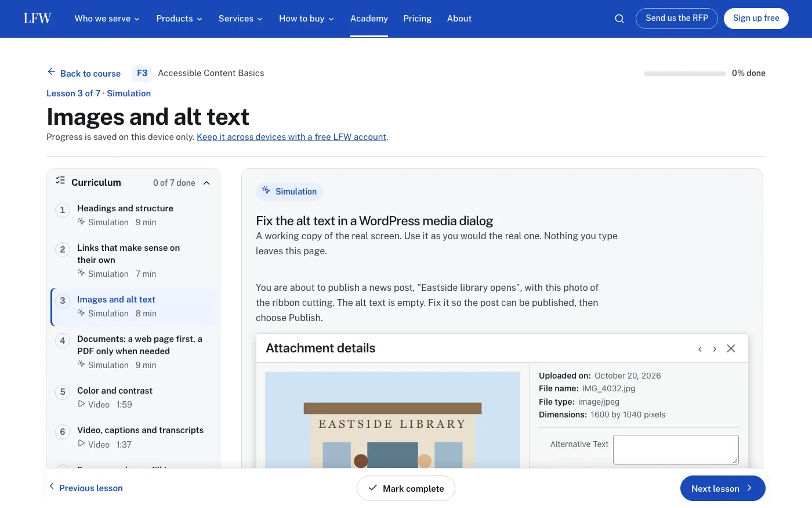Click upload date October 20, 2026
812x508 pixels.
coord(628,376)
